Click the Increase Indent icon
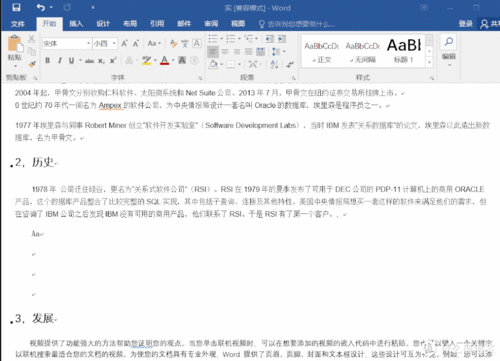The height and width of the screenshot is (361, 500). click(x=282, y=39)
